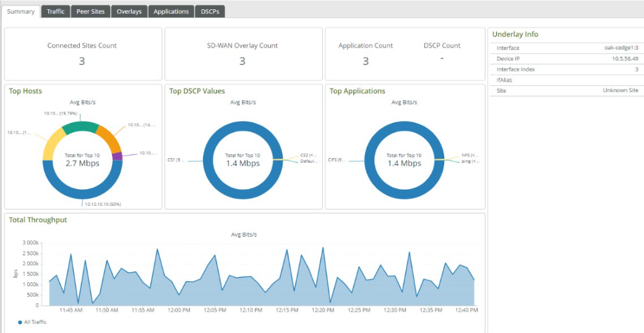
Task: Click the 10.5.56.49 device IP value
Action: click(x=625, y=59)
